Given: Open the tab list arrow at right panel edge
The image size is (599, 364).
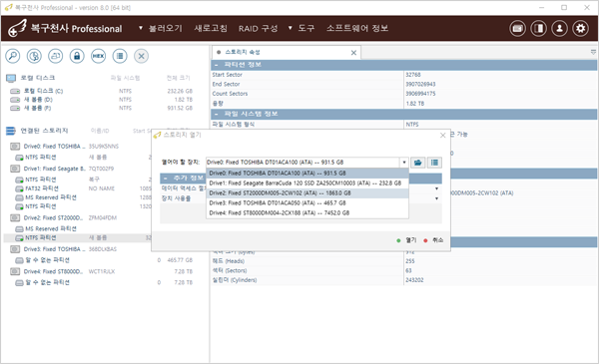Looking at the screenshot, I should click(x=593, y=52).
